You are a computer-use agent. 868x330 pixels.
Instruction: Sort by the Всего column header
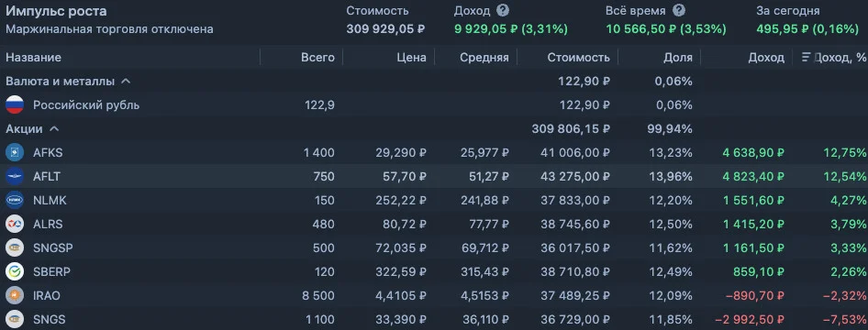tap(317, 58)
